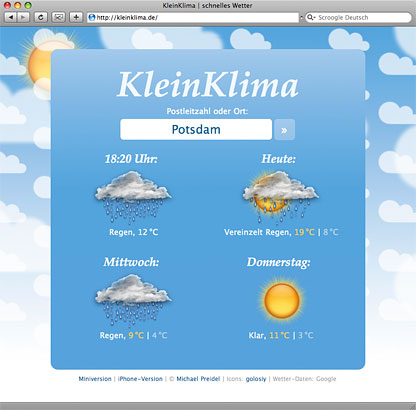
Task: Open the Miniversion link
Action: coord(95,379)
